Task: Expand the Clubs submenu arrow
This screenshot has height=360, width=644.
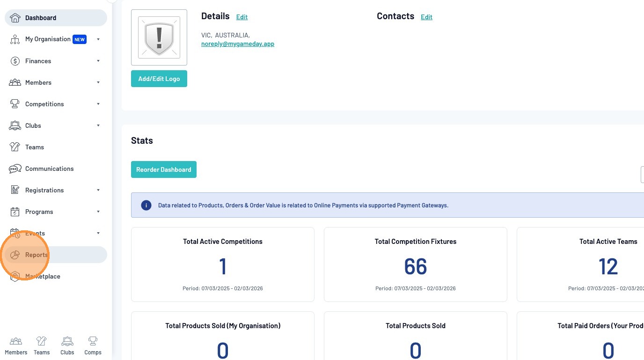Action: pyautogui.click(x=98, y=125)
